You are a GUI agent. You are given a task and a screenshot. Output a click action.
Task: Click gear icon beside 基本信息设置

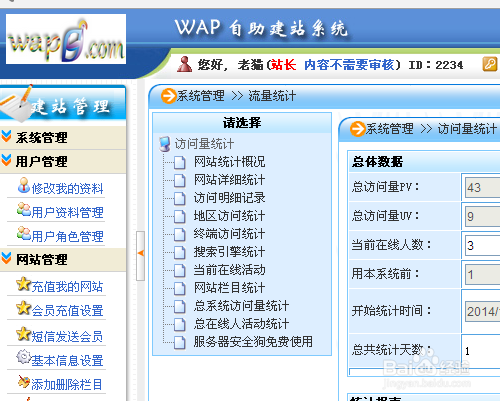tap(23, 357)
